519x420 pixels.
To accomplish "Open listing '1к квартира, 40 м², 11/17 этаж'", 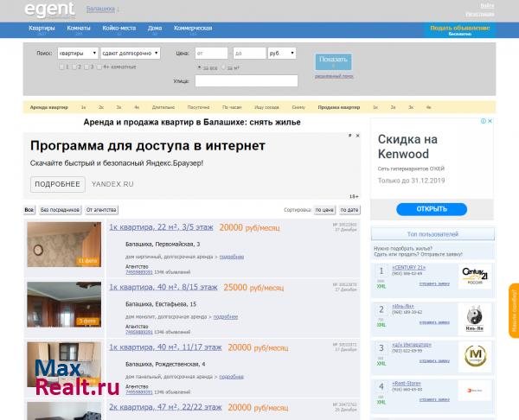I will point(165,347).
